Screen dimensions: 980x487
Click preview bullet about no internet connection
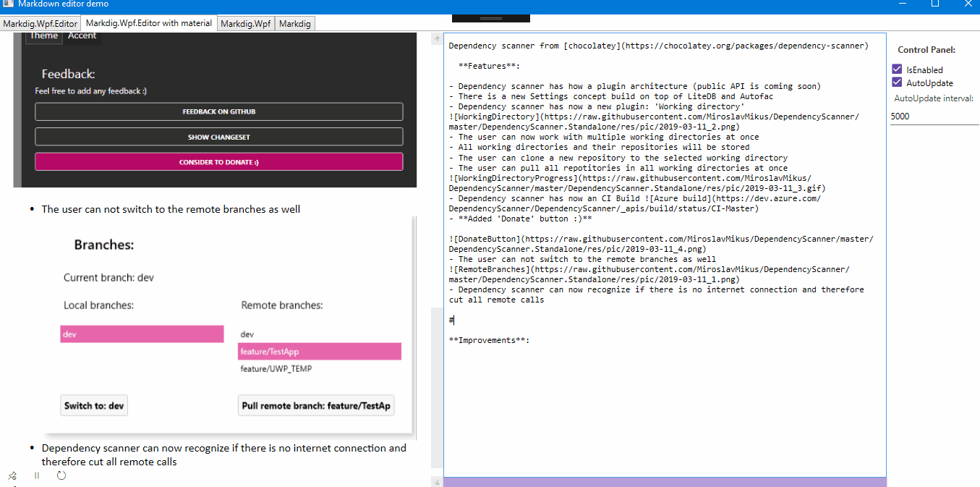(224, 455)
